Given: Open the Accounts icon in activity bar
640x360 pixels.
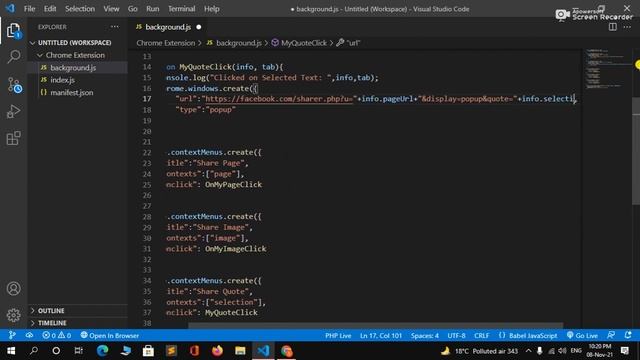Looking at the screenshot, I should [13, 289].
